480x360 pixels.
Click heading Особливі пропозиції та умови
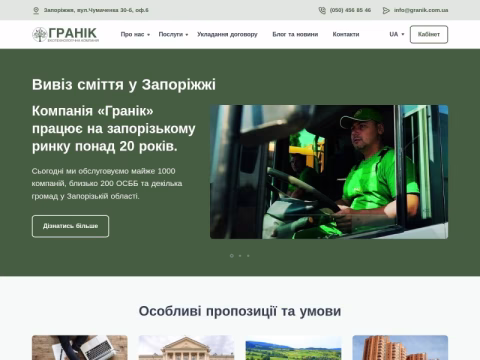pyautogui.click(x=240, y=311)
